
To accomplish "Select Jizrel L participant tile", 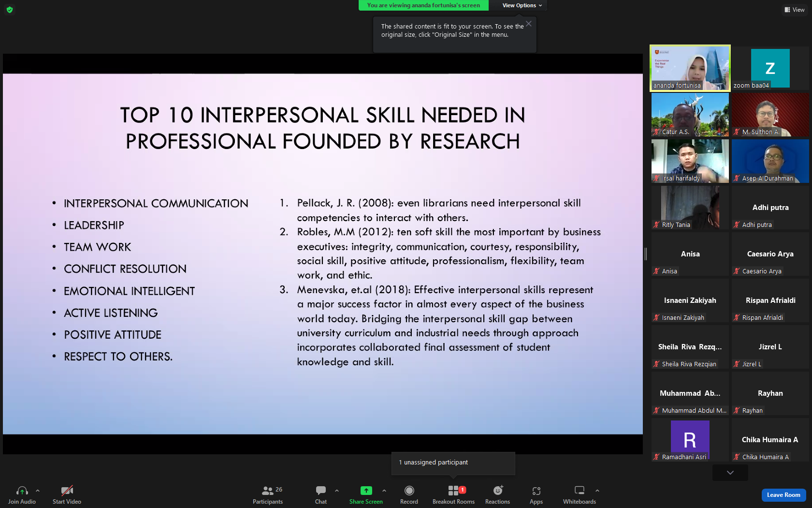I will pos(770,346).
